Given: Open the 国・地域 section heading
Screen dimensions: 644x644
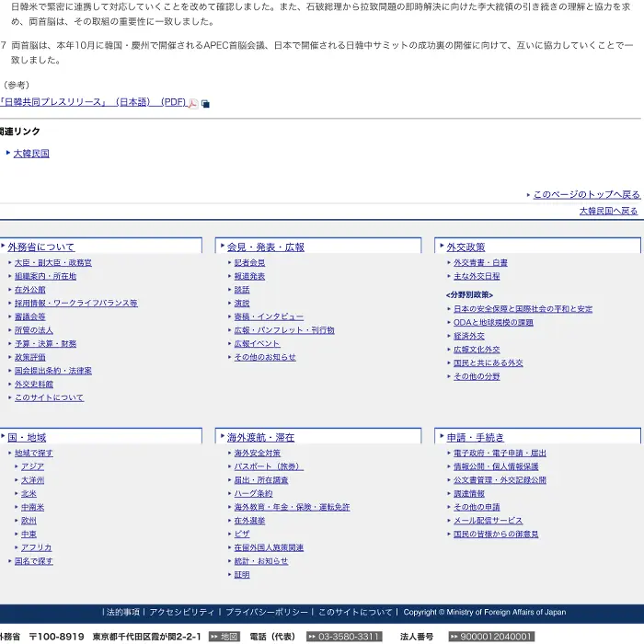Looking at the screenshot, I should point(27,437).
